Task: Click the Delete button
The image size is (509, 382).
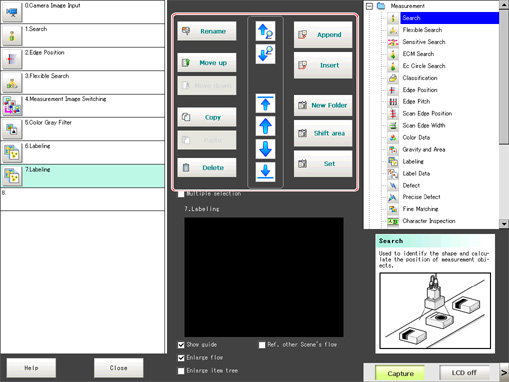Action: (x=207, y=167)
